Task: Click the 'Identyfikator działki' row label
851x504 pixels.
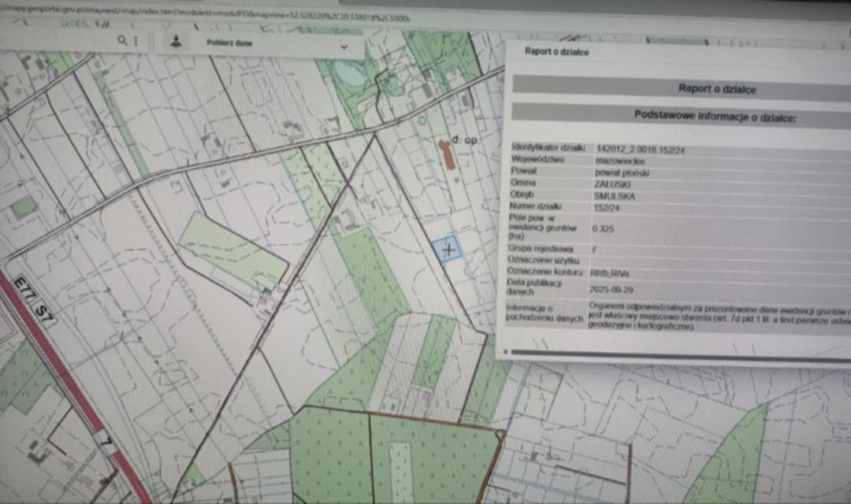Action: (x=548, y=147)
